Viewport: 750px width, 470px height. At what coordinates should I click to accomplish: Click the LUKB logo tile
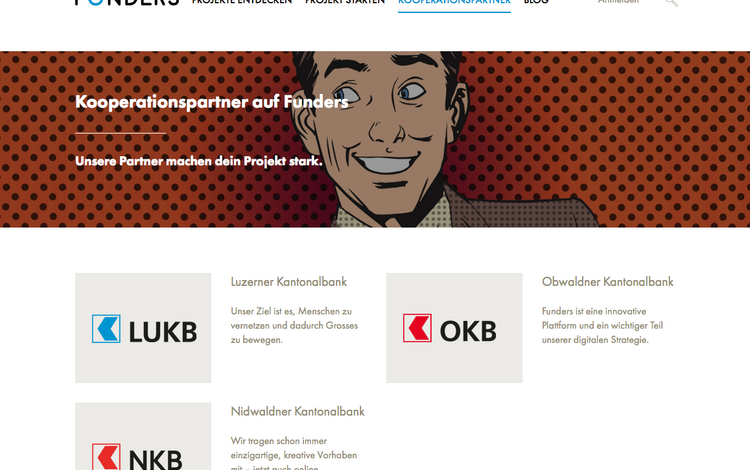click(x=143, y=328)
